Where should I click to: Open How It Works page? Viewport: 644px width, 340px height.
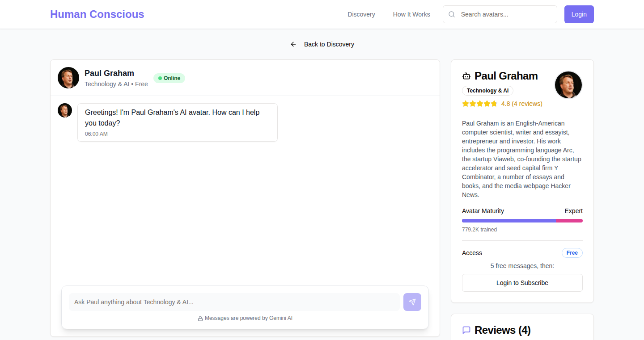click(x=411, y=14)
